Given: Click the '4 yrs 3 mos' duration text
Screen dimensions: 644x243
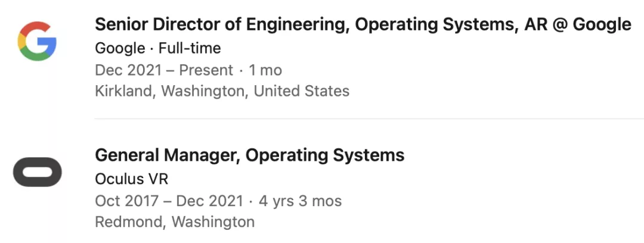Looking at the screenshot, I should coord(300,201).
